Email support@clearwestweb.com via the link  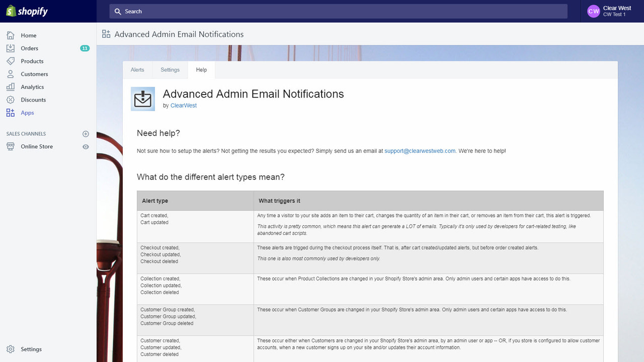coord(420,151)
